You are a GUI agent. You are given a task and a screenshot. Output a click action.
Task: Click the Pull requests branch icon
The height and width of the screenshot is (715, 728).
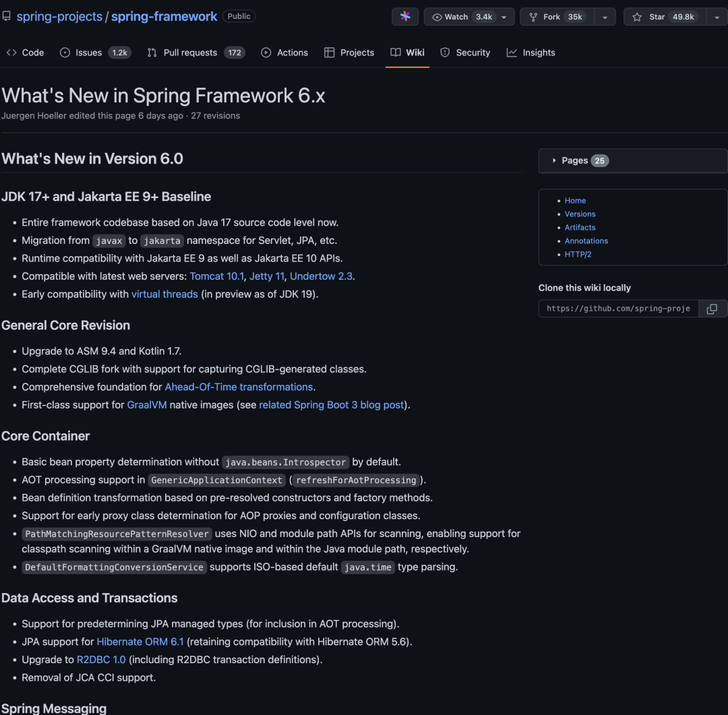[x=152, y=53]
